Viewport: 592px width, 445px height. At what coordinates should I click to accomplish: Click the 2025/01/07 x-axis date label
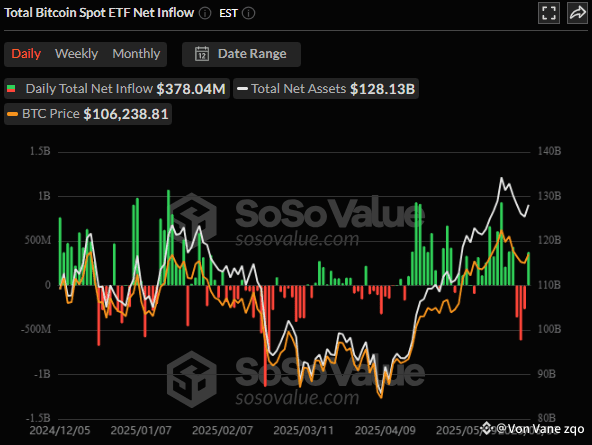pyautogui.click(x=141, y=430)
